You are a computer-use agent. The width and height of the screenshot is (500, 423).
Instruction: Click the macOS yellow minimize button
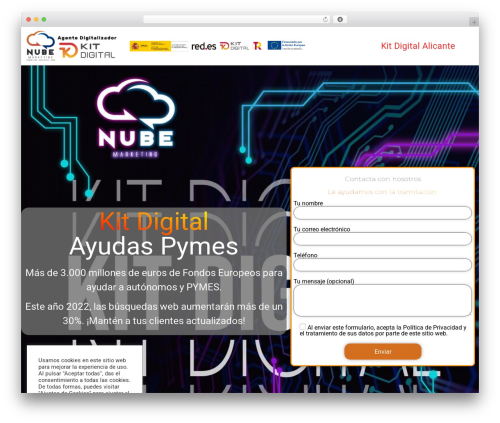pos(36,19)
